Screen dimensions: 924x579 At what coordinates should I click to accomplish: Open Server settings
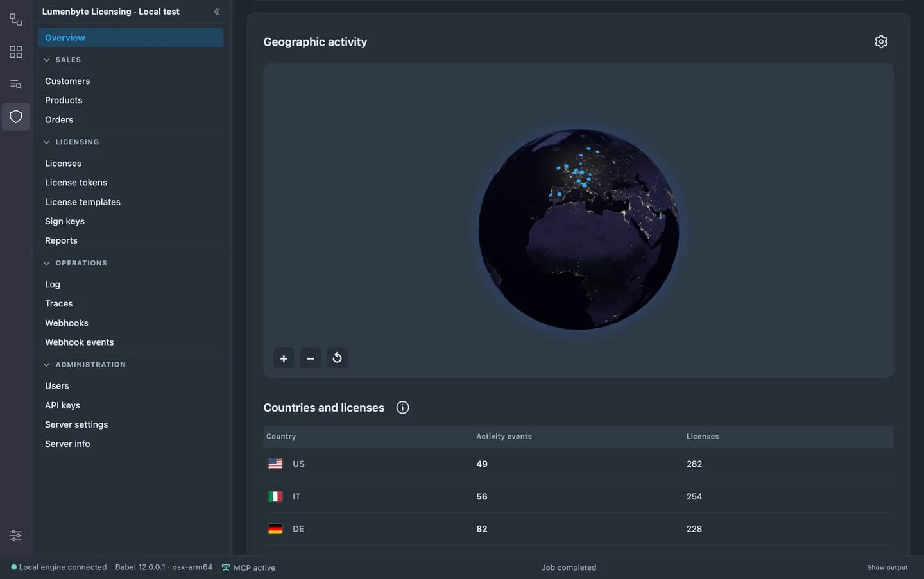coord(76,424)
